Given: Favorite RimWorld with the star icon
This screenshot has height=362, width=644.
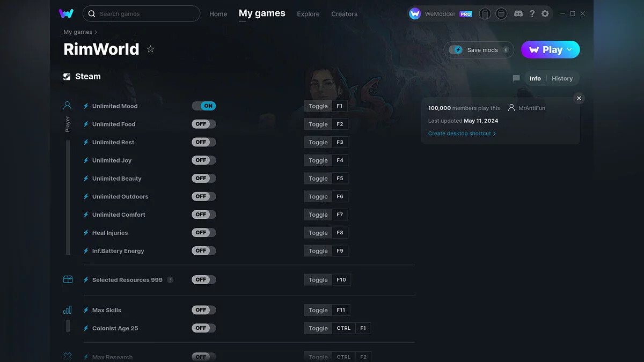Looking at the screenshot, I should tap(150, 49).
